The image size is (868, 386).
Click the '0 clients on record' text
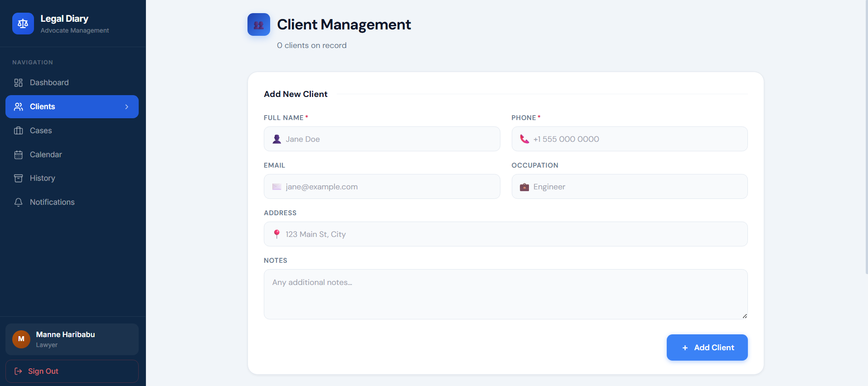312,45
